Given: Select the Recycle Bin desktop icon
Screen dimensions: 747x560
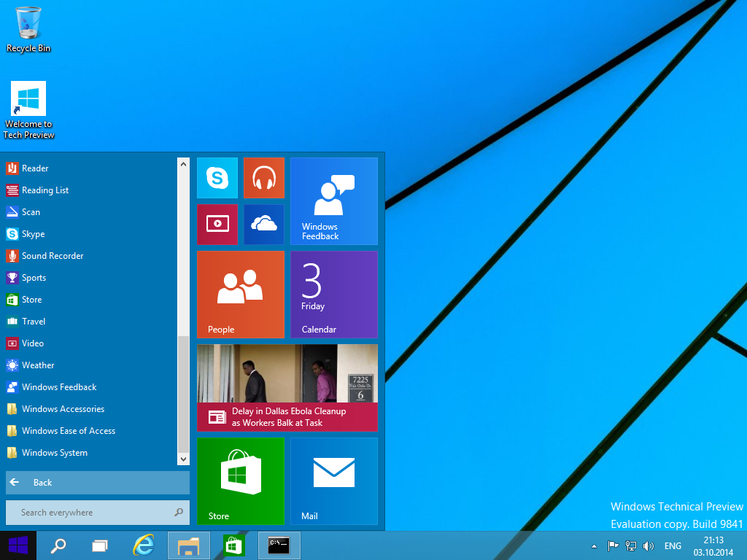Looking at the screenshot, I should (x=28, y=29).
